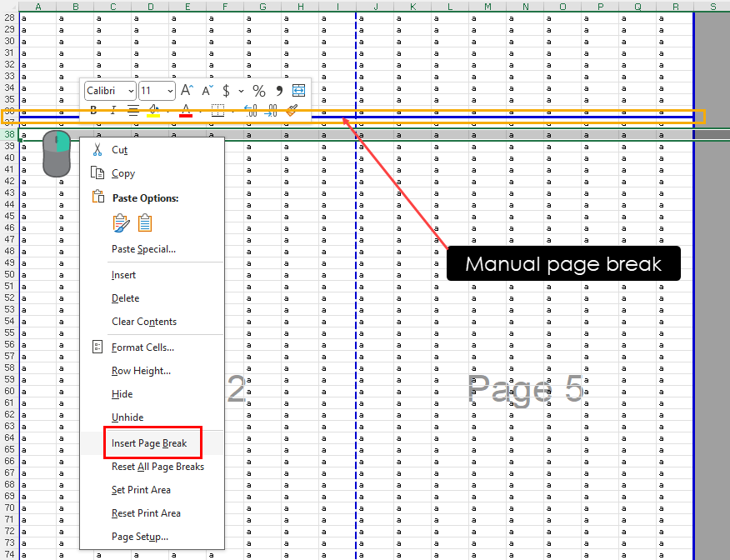Toggle italic in mini toolbar
Image resolution: width=730 pixels, height=560 pixels.
point(113,111)
